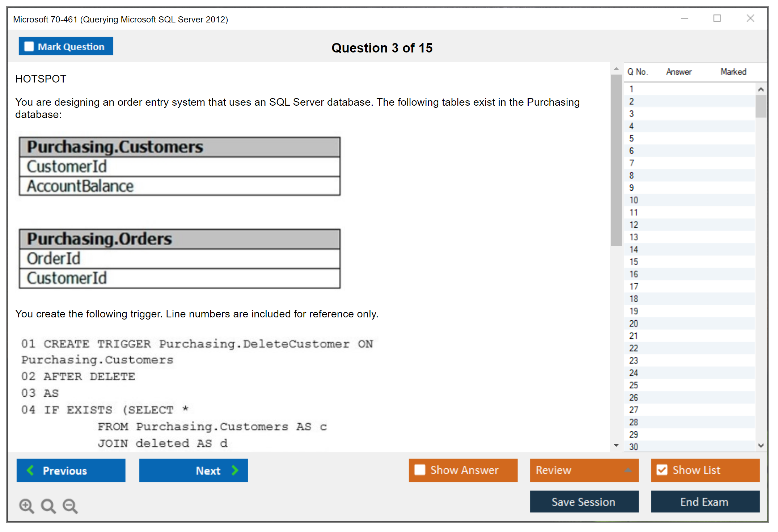The height and width of the screenshot is (532, 778).
Task: Click the left chevron on Previous
Action: [30, 470]
